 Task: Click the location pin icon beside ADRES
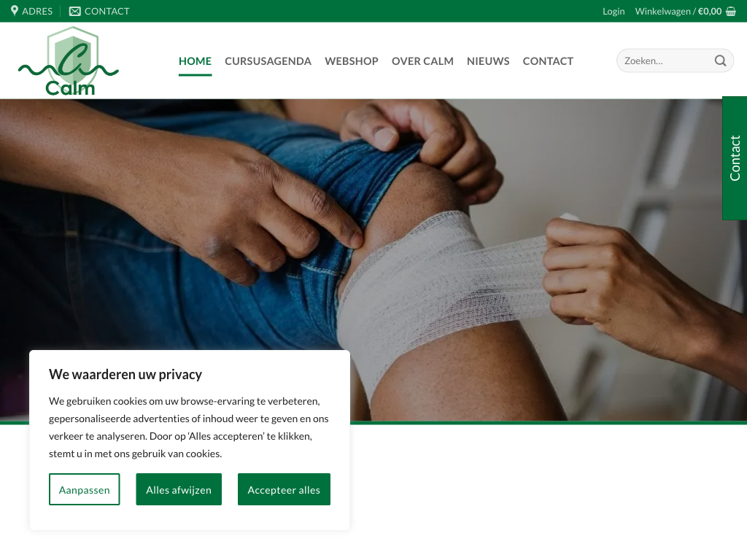(x=15, y=10)
